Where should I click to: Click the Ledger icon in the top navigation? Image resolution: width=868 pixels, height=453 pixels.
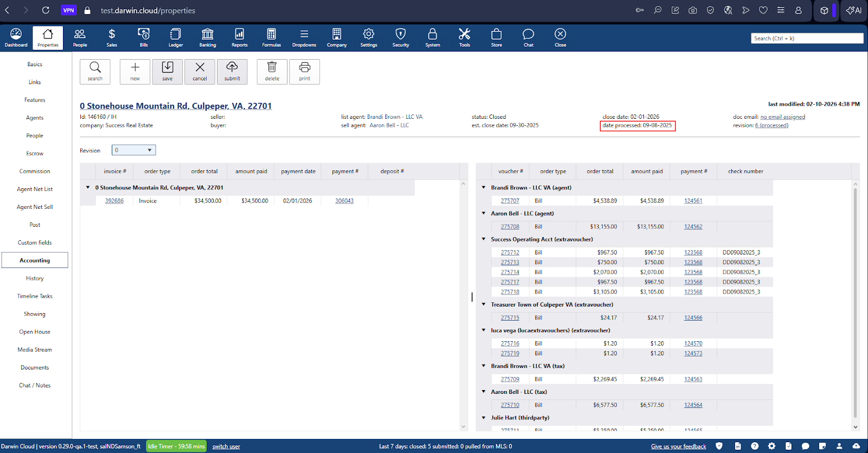point(175,37)
